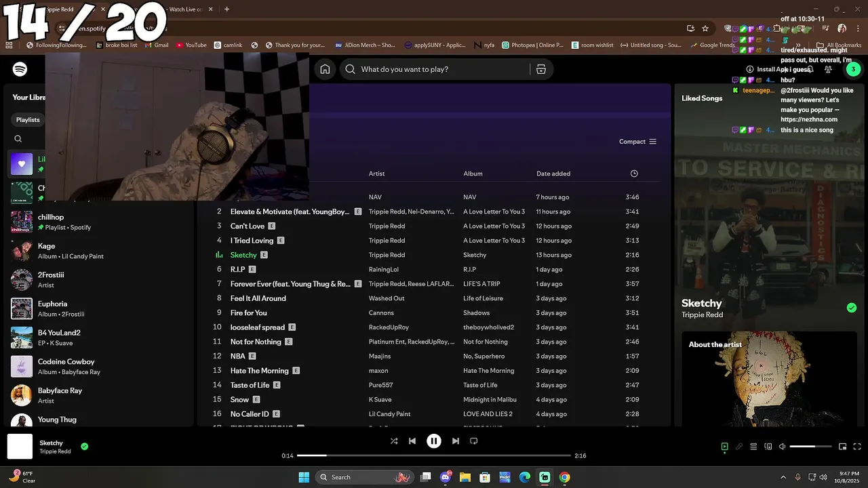Viewport: 868px width, 488px height.
Task: Show hidden system tray icons
Action: (x=783, y=477)
